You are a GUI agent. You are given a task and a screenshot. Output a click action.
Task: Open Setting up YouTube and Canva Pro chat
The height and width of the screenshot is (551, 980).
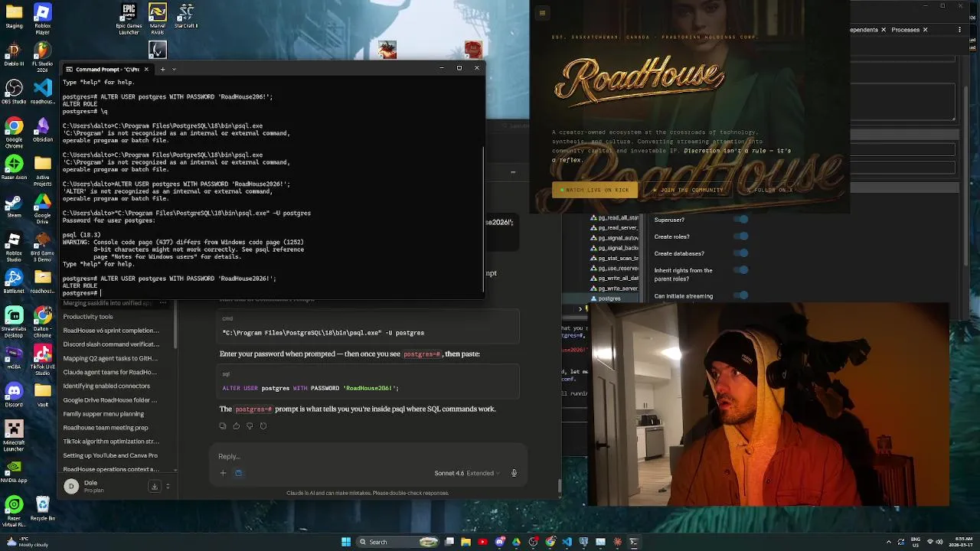point(110,455)
